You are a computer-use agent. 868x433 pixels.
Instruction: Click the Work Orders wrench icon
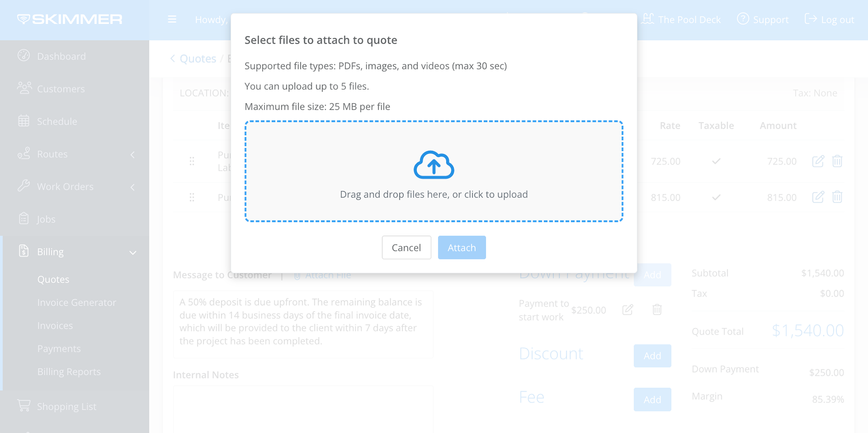coord(24,186)
